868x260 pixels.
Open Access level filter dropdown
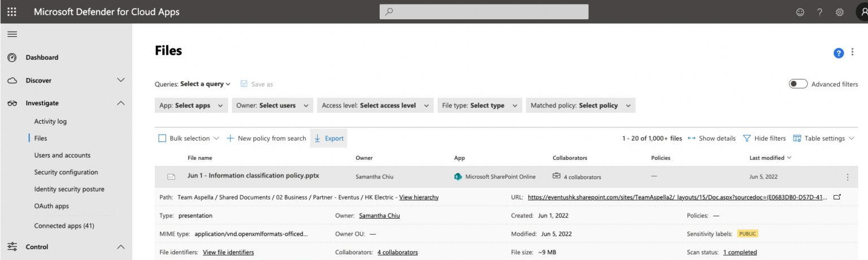click(x=375, y=106)
